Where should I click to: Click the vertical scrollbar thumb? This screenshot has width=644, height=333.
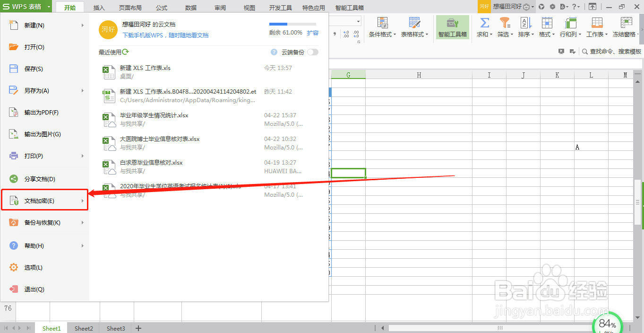pyautogui.click(x=638, y=202)
